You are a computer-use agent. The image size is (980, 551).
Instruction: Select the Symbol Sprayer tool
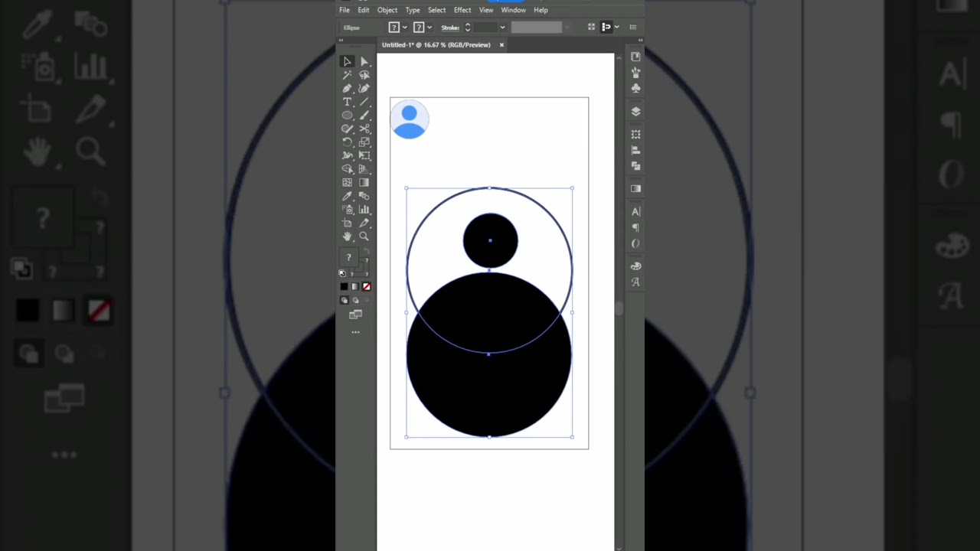click(347, 210)
